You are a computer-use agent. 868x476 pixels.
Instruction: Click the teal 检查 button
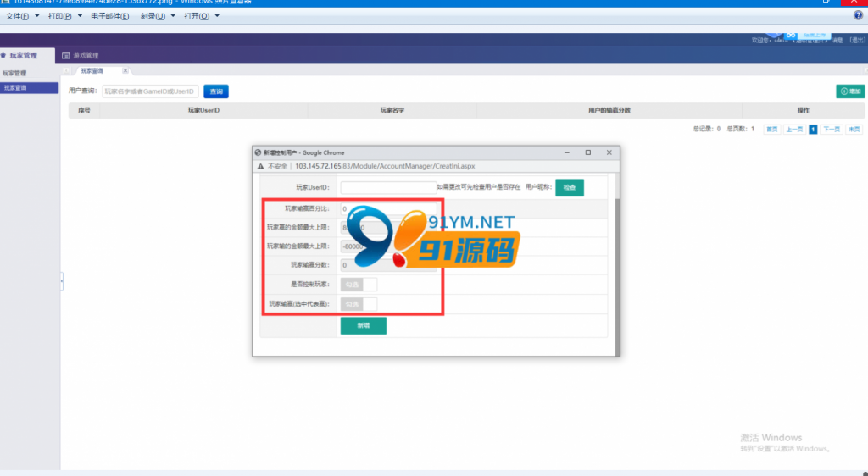click(570, 187)
